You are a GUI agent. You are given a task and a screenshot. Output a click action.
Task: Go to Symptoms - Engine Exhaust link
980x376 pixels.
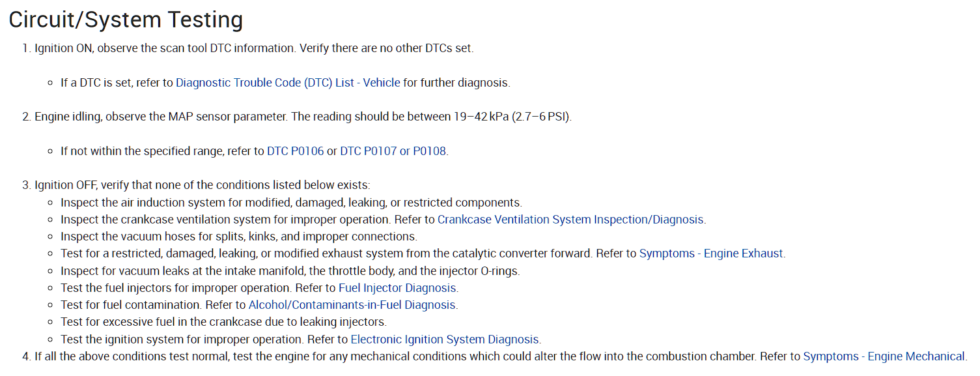click(x=712, y=253)
